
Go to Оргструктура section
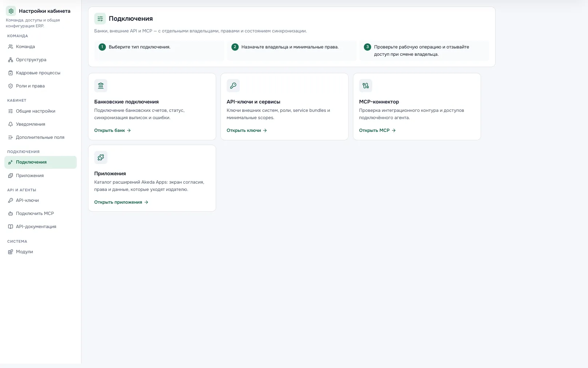click(x=40, y=60)
